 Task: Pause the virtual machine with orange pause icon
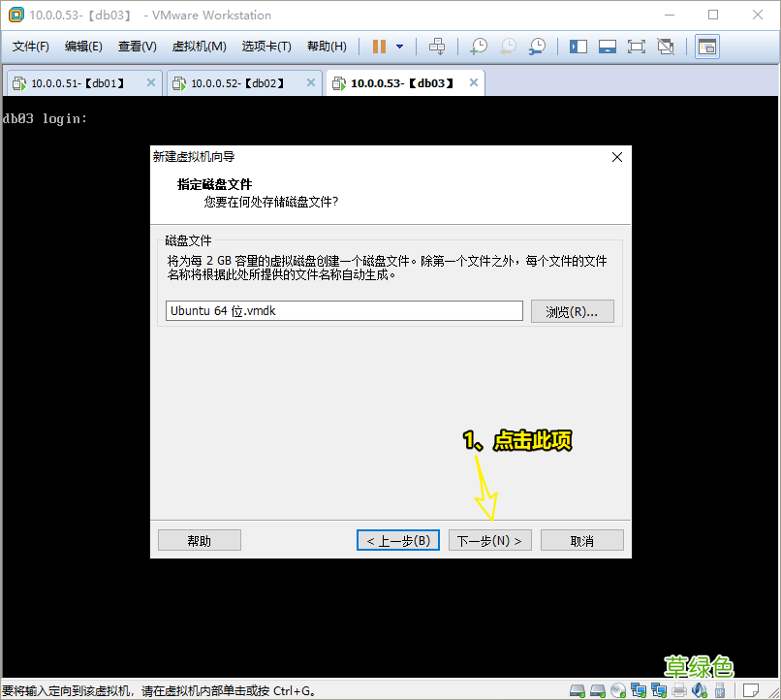pos(379,47)
